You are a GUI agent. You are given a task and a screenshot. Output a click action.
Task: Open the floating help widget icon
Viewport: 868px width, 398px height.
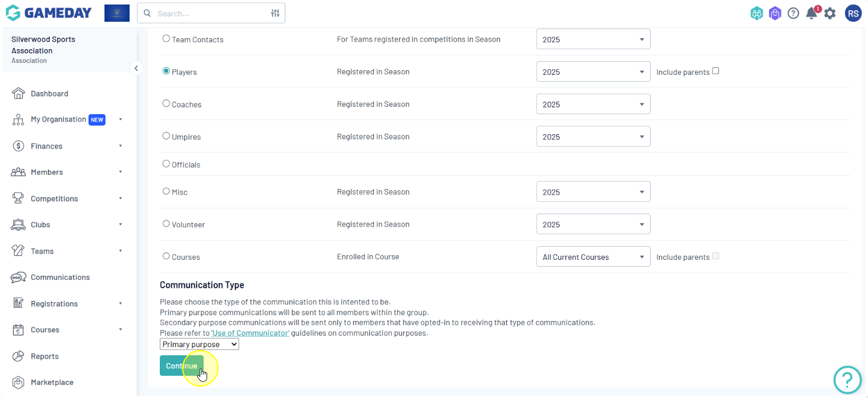click(x=847, y=379)
